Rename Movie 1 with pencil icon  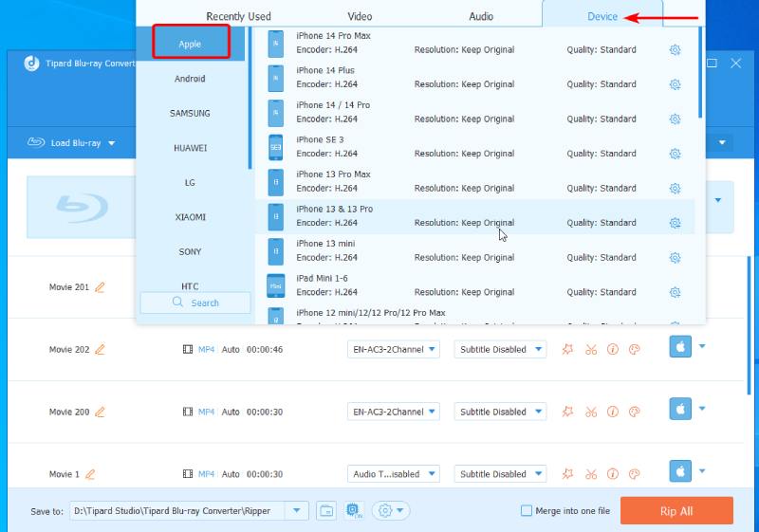(x=90, y=474)
